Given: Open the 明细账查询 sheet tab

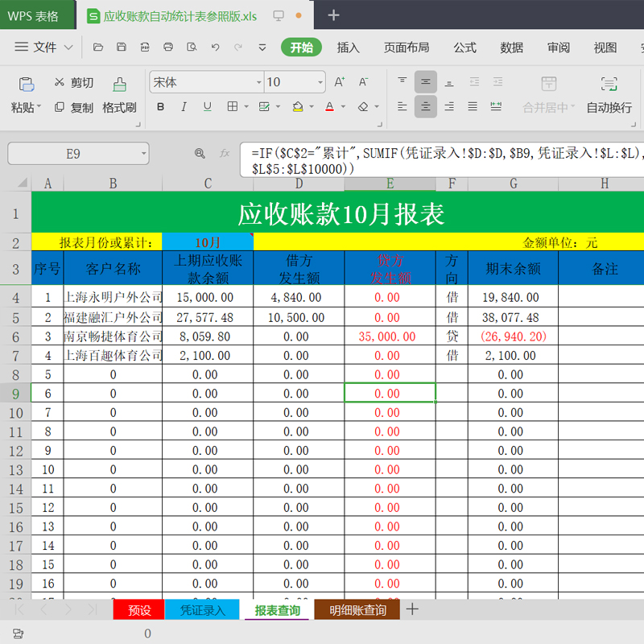Looking at the screenshot, I should [357, 610].
